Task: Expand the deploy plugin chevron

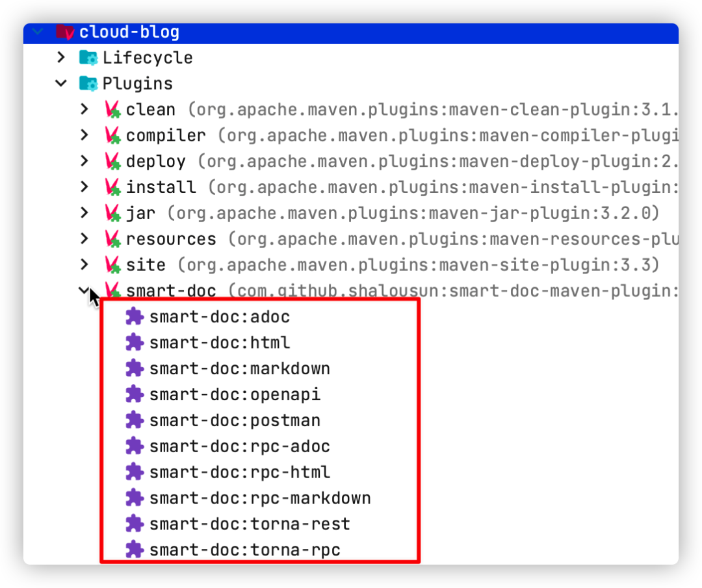Action: 84,161
